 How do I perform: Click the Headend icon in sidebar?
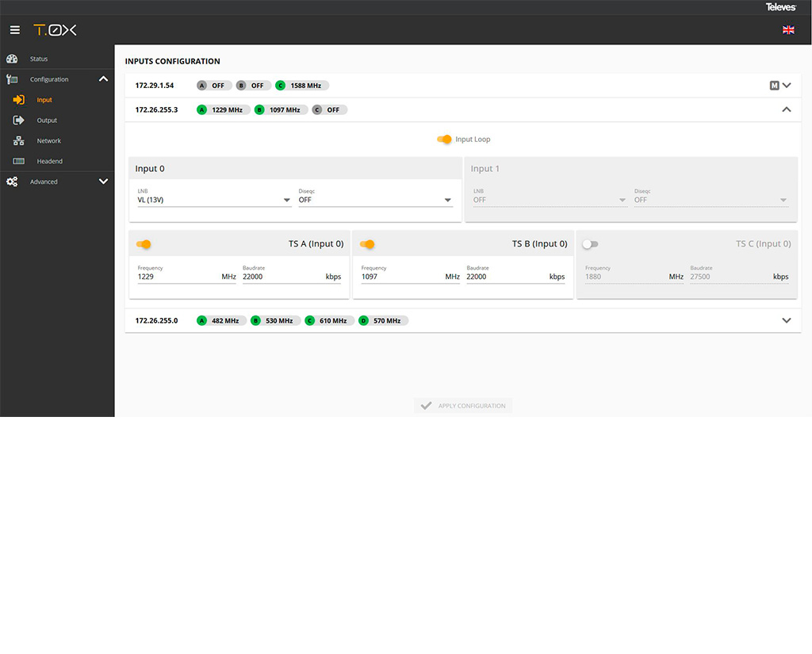[x=20, y=162]
